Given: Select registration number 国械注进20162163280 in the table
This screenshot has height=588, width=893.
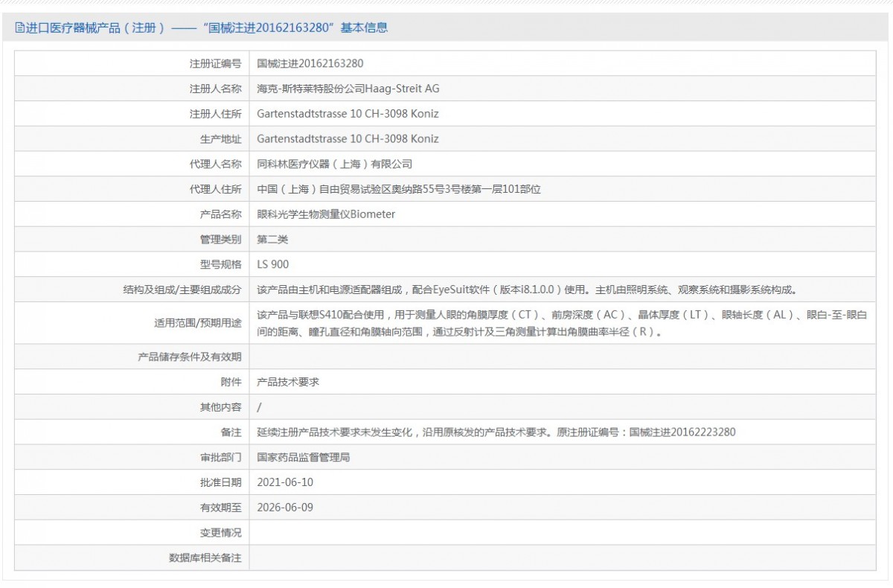Looking at the screenshot, I should click(310, 63).
